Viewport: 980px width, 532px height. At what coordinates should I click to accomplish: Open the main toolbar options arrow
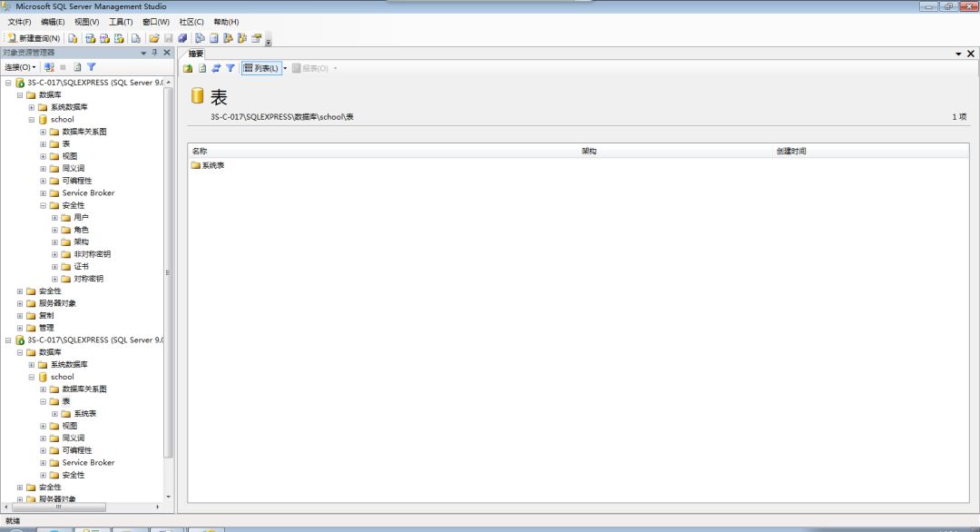(x=268, y=40)
